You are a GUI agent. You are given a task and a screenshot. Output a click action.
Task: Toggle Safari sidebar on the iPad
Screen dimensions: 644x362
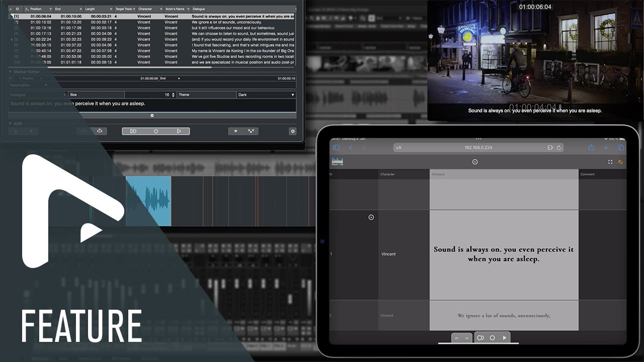pyautogui.click(x=336, y=148)
